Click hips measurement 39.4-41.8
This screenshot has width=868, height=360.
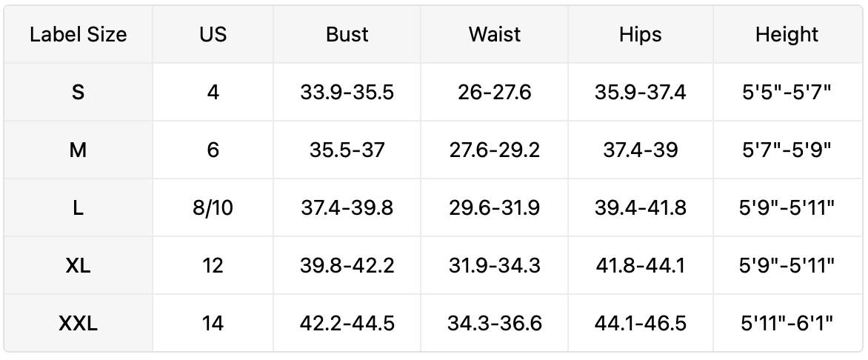(x=641, y=208)
